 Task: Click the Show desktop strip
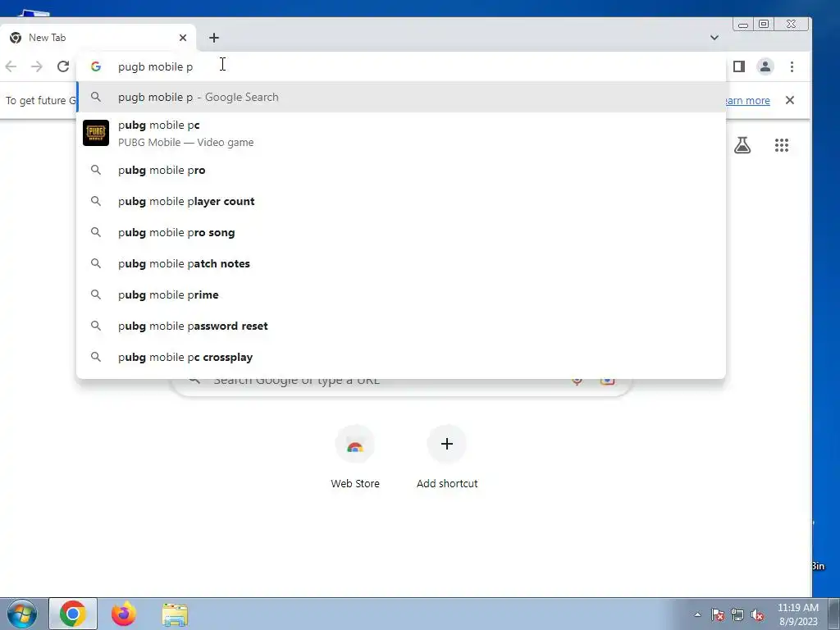point(834,614)
